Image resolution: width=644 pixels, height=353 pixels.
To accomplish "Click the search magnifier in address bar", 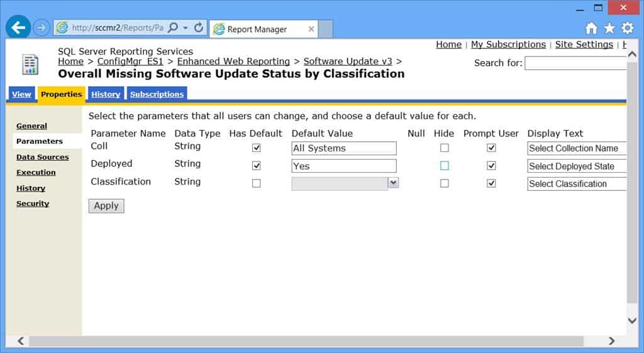I will pyautogui.click(x=174, y=28).
